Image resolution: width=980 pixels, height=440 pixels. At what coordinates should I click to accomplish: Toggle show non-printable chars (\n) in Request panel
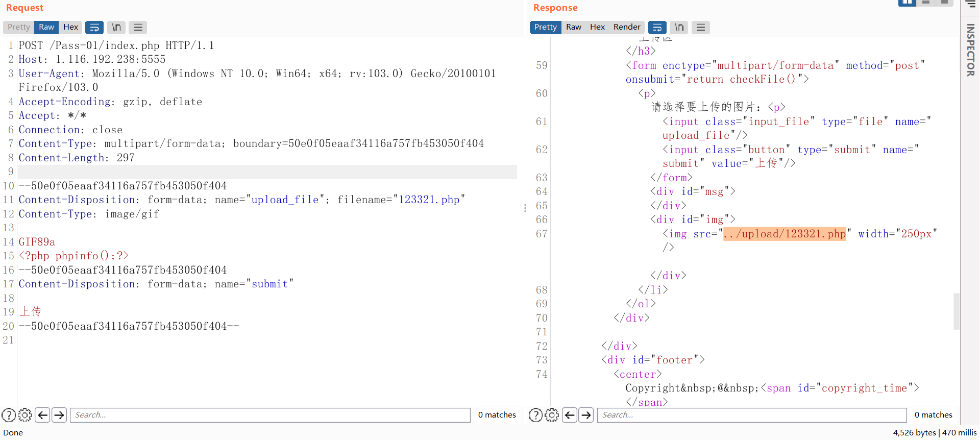tap(116, 28)
